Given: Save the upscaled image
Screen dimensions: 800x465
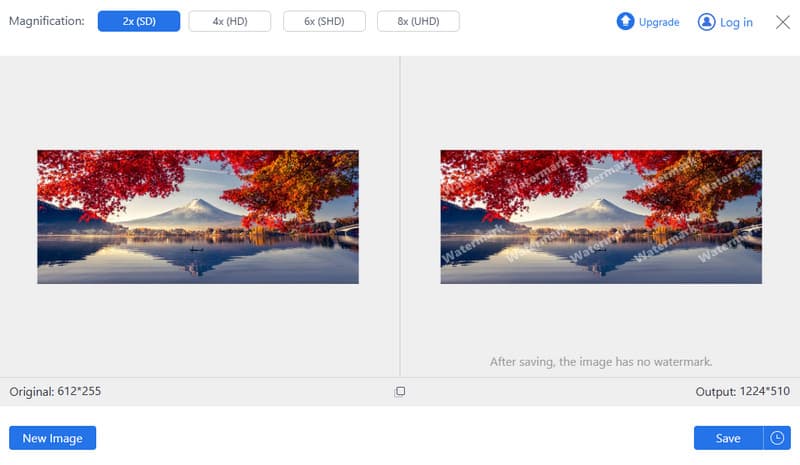Looking at the screenshot, I should click(x=728, y=438).
